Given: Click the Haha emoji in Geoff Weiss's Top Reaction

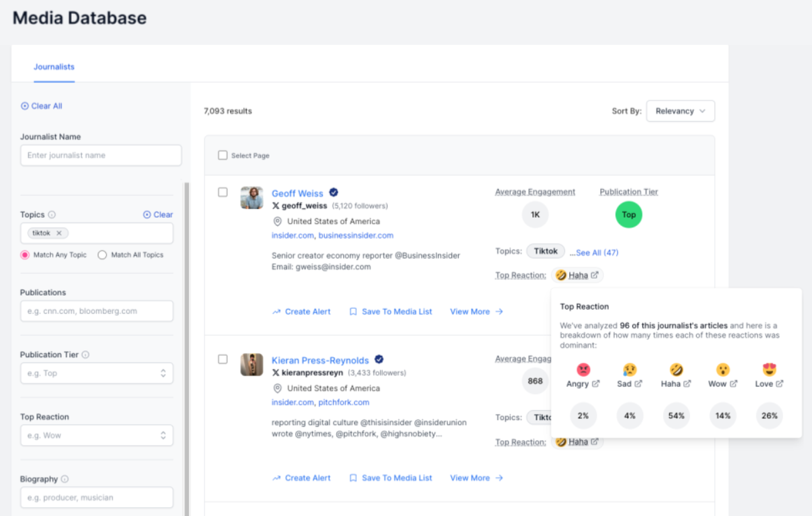Looking at the screenshot, I should click(561, 275).
